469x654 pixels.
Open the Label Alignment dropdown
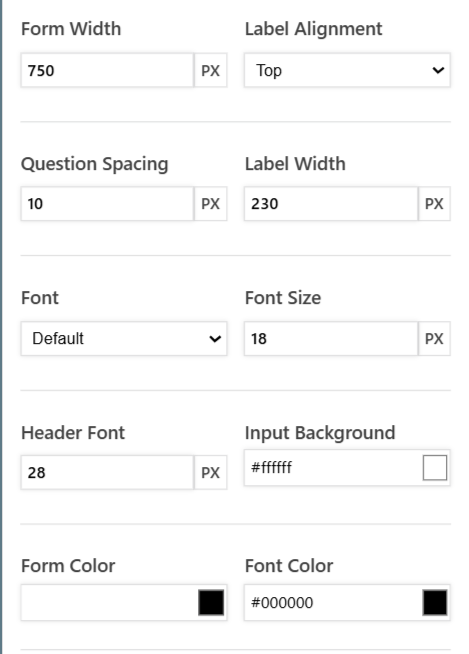pyautogui.click(x=347, y=70)
